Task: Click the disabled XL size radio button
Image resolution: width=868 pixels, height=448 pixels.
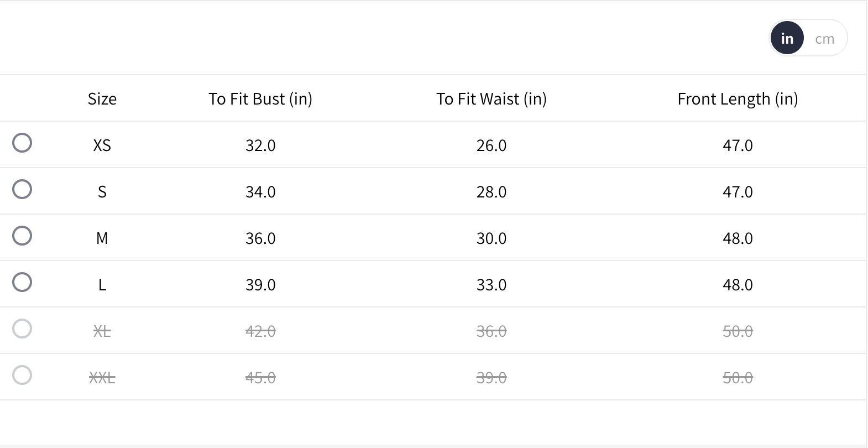Action: (22, 329)
